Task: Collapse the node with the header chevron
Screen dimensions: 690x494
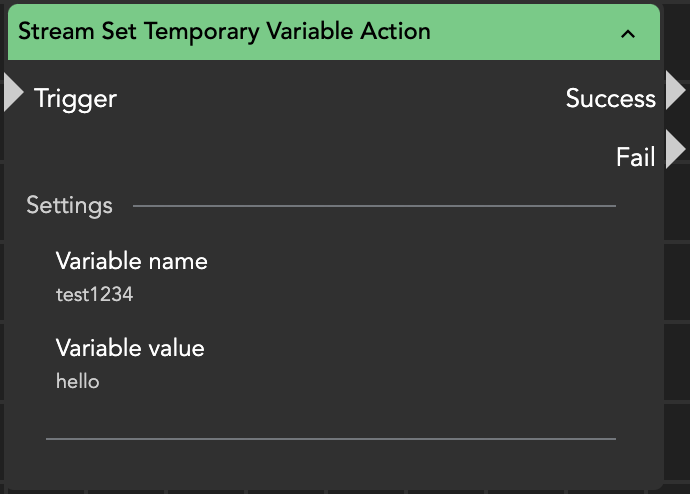Action: tap(628, 33)
